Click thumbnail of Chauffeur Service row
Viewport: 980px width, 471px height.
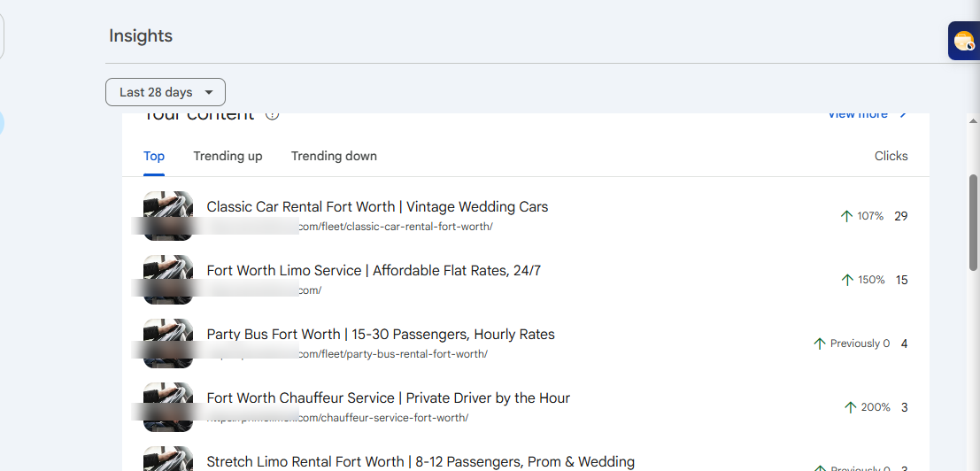[x=168, y=406]
